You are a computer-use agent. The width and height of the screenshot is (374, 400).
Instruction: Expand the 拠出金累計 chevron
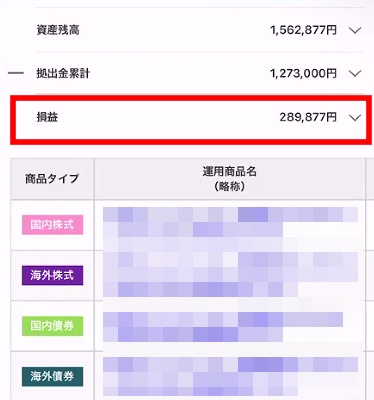pos(355,73)
